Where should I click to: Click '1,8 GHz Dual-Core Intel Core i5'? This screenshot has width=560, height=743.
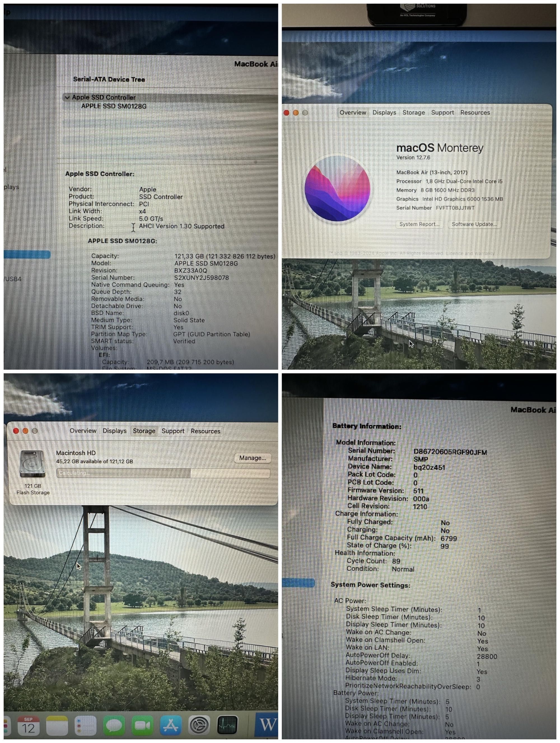[464, 181]
